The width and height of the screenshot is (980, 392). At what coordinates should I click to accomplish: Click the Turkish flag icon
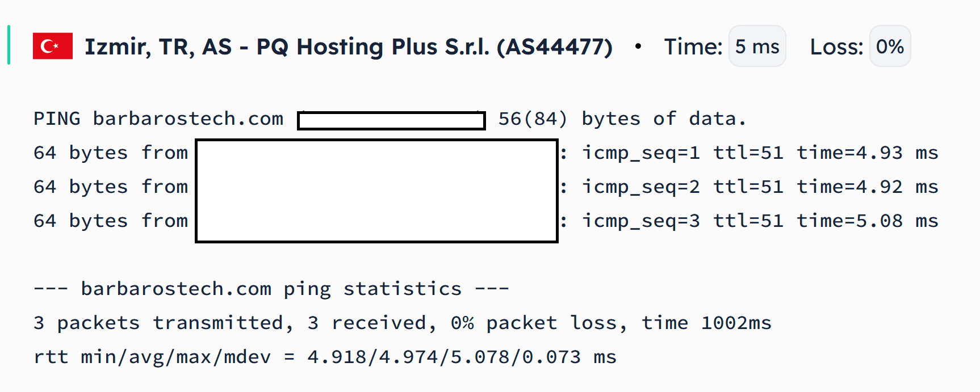53,46
